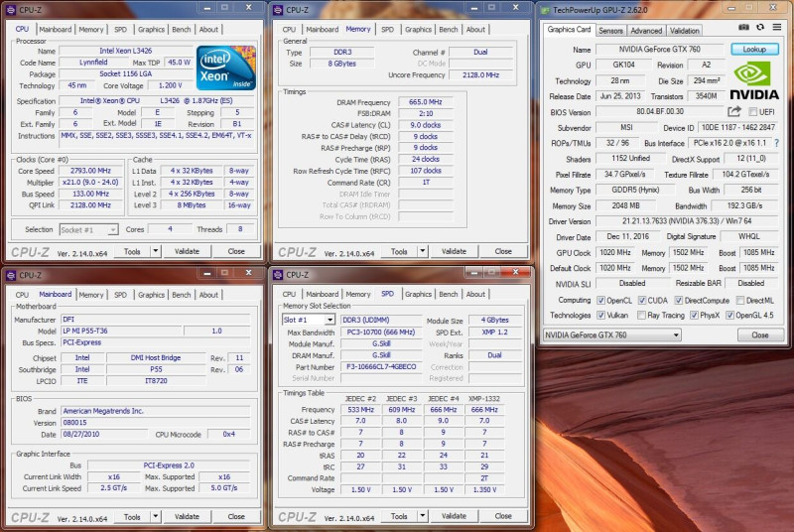Enable the Ray Tracing checkbox
This screenshot has width=794, height=532.
(x=641, y=315)
